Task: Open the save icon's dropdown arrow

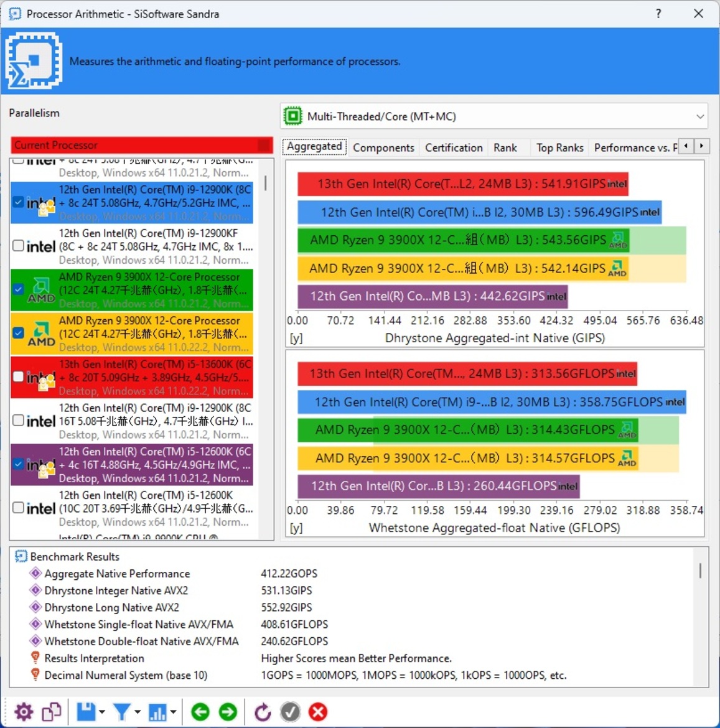Action: pyautogui.click(x=102, y=712)
